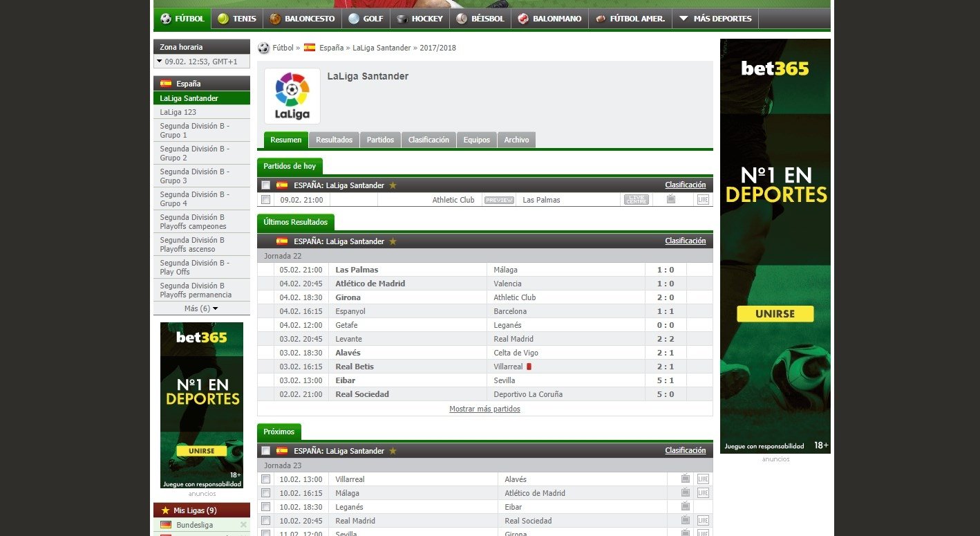Click TV icon for Málaga vs Atlético

click(686, 493)
